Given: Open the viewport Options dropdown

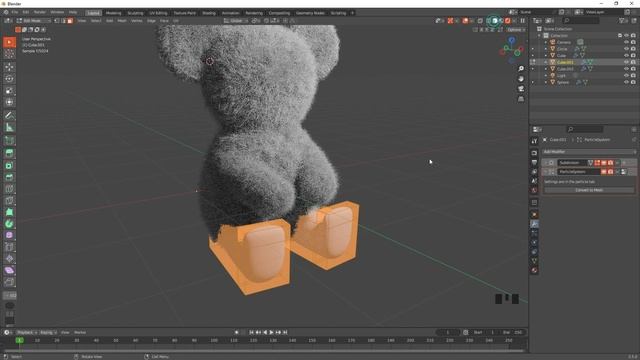Looking at the screenshot, I should 516,30.
